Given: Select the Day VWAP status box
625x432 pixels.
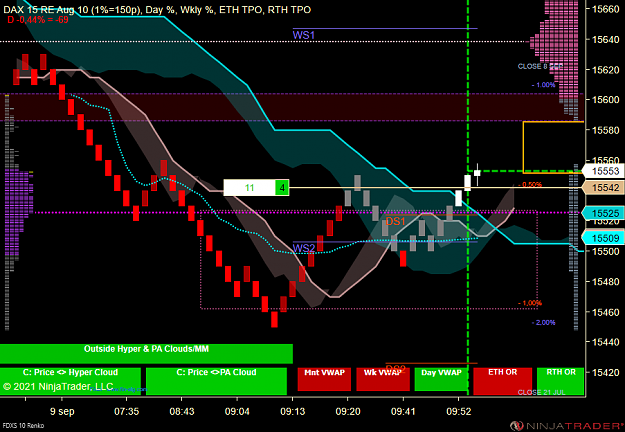Looking at the screenshot, I should coord(441,379).
